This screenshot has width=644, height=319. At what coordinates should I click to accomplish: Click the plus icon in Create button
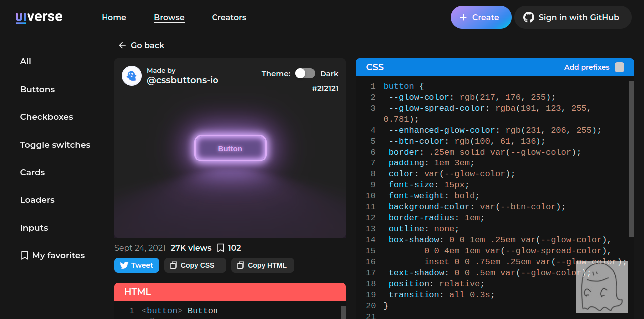[x=463, y=17]
